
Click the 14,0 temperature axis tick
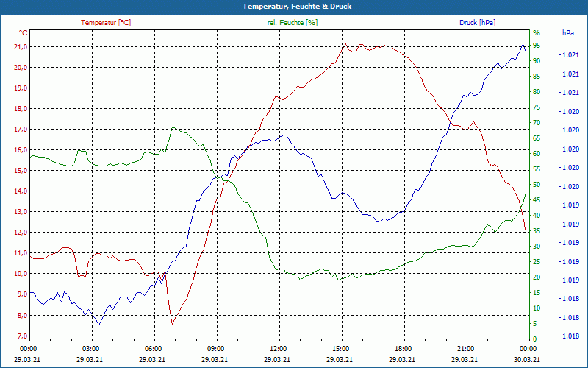pos(21,191)
